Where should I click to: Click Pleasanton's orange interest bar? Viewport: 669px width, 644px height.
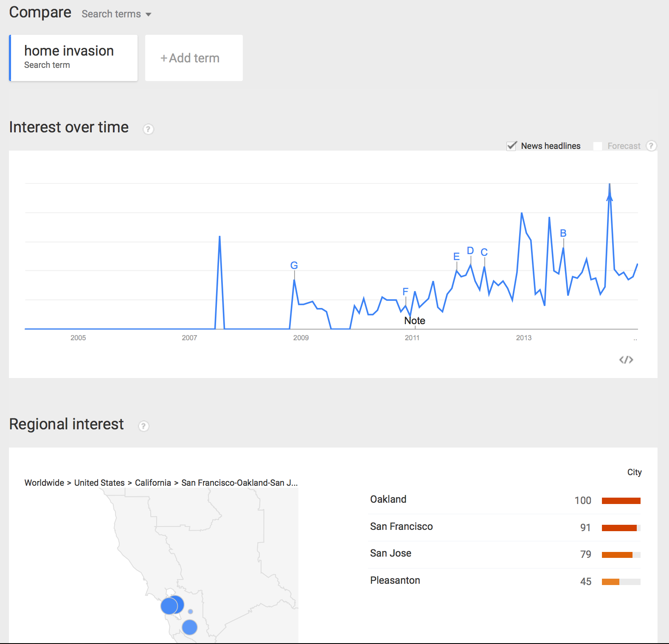tap(621, 582)
